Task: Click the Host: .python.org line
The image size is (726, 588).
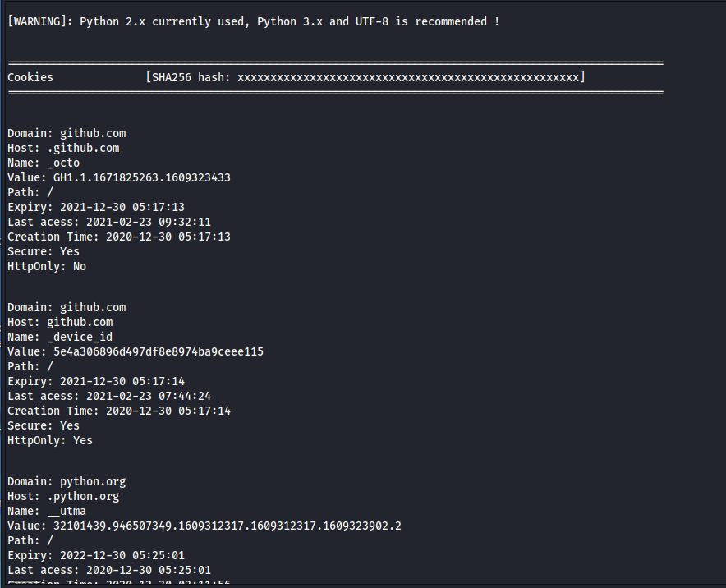Action: 63,496
